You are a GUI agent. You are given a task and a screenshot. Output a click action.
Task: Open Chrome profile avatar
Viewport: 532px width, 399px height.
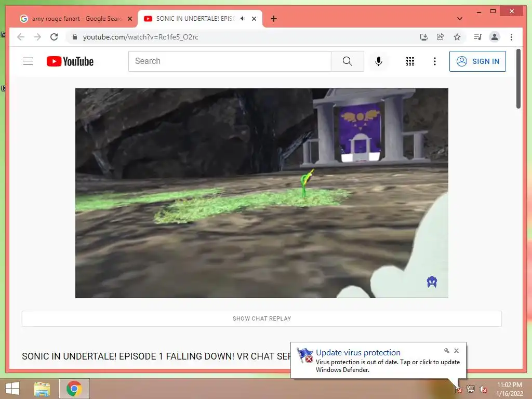(x=495, y=37)
